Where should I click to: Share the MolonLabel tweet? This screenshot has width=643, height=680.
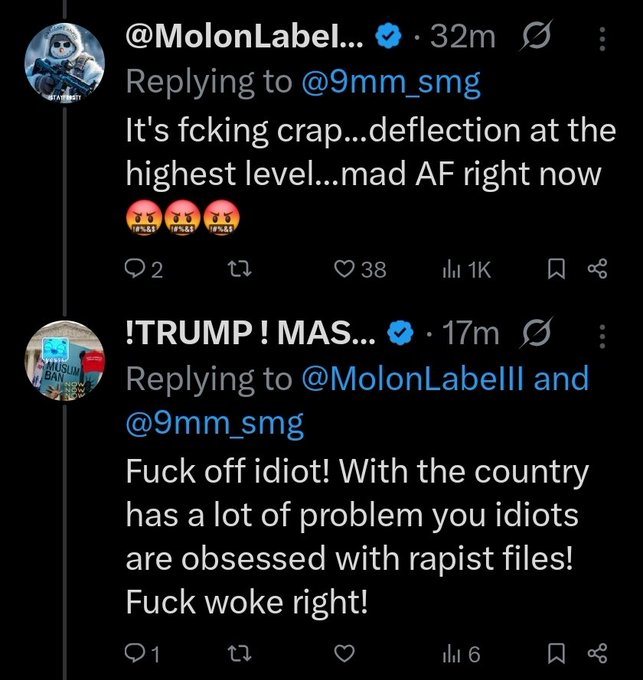tap(597, 269)
